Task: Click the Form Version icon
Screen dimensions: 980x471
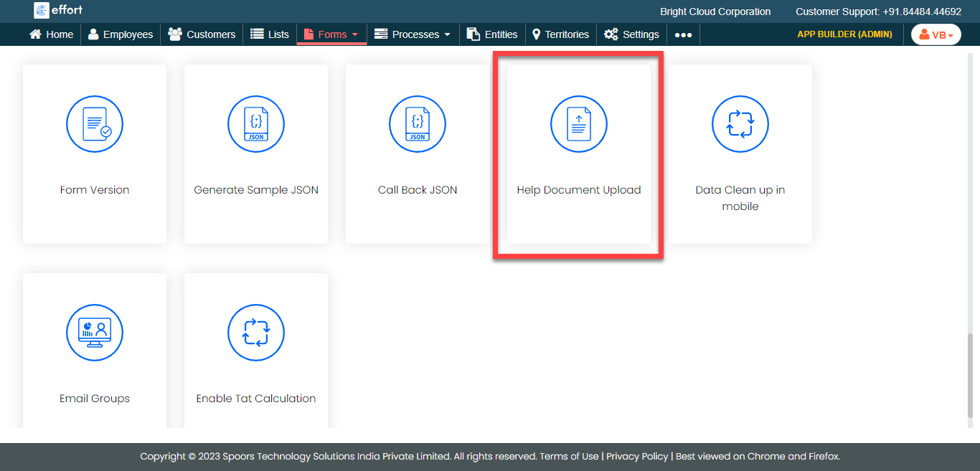Action: pyautogui.click(x=95, y=125)
